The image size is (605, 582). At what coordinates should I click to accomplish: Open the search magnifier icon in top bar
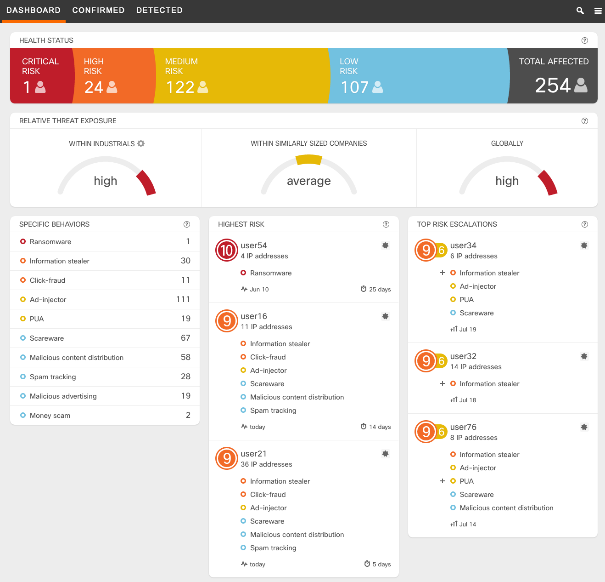580,10
